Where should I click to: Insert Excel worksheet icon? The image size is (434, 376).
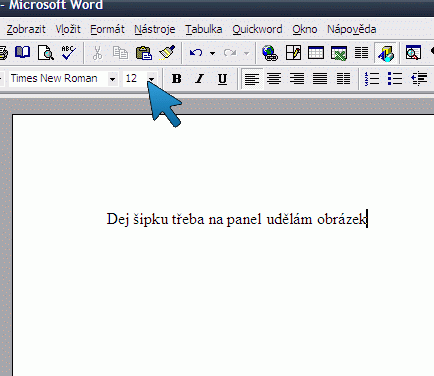(339, 53)
